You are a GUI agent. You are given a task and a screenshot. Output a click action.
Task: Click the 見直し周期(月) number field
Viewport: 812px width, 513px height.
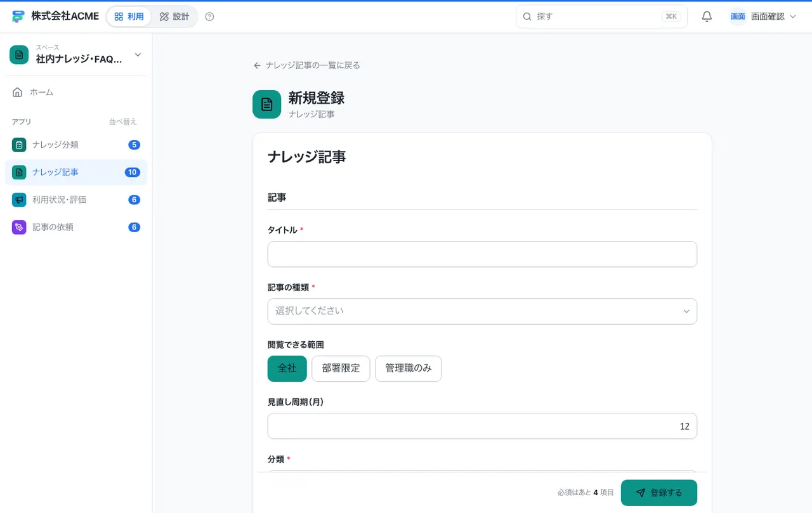(x=482, y=426)
